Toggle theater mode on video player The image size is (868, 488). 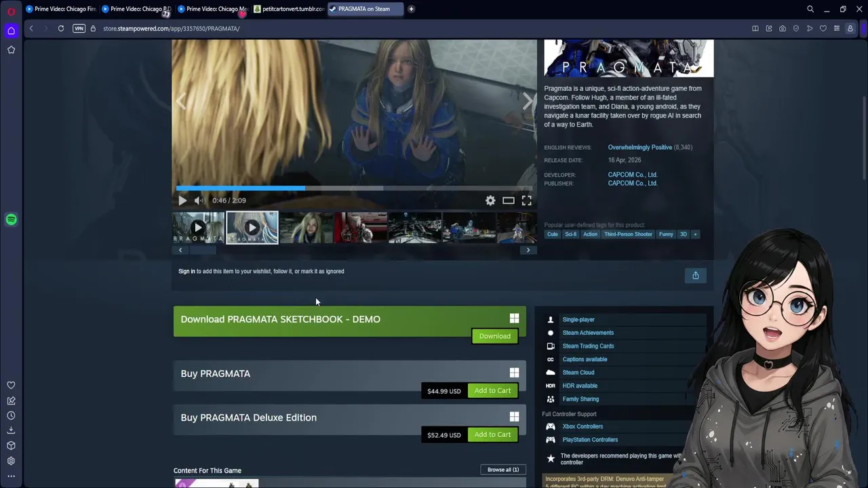click(509, 201)
